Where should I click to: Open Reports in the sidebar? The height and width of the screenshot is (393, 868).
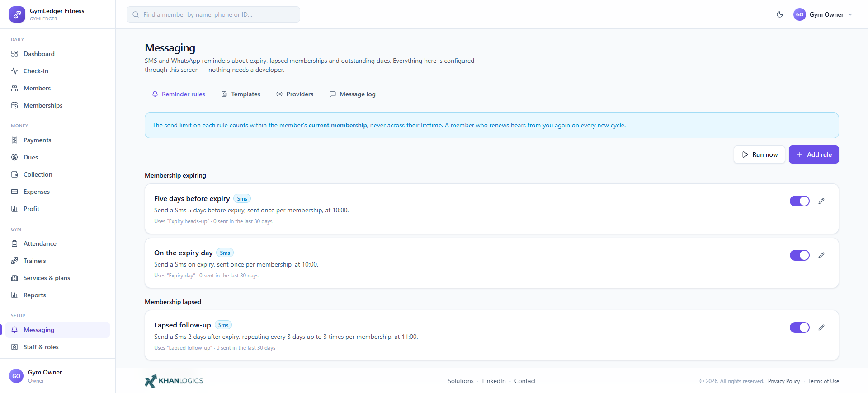pos(58,295)
